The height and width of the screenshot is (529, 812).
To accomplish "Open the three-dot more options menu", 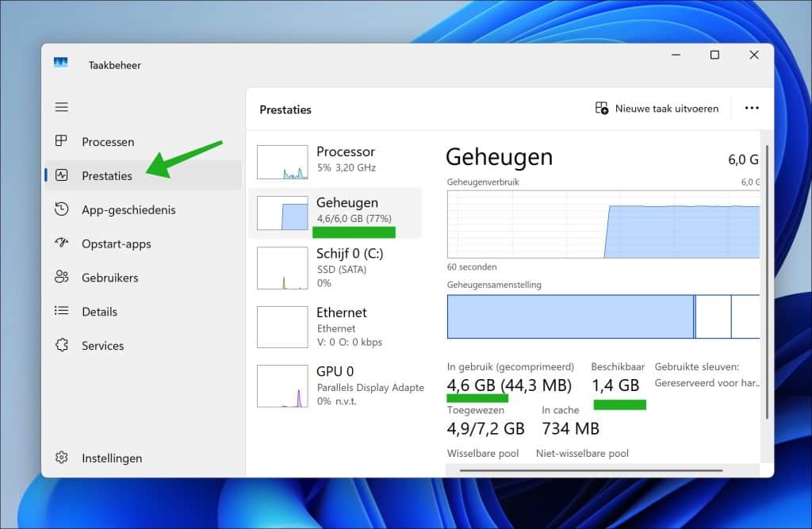I will coord(752,108).
